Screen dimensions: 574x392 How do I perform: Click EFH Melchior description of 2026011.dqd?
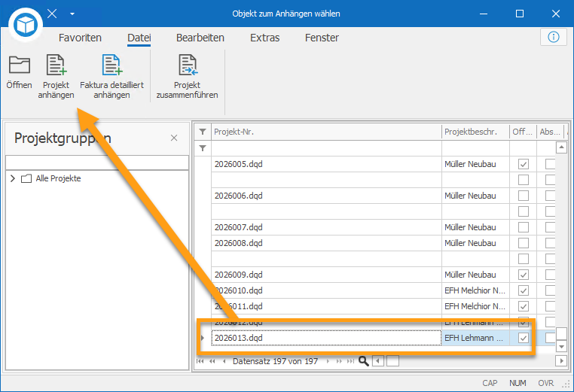tap(475, 306)
